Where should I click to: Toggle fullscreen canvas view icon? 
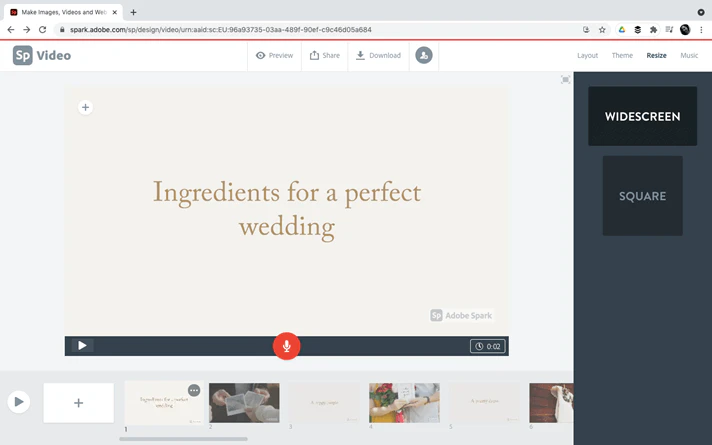565,80
